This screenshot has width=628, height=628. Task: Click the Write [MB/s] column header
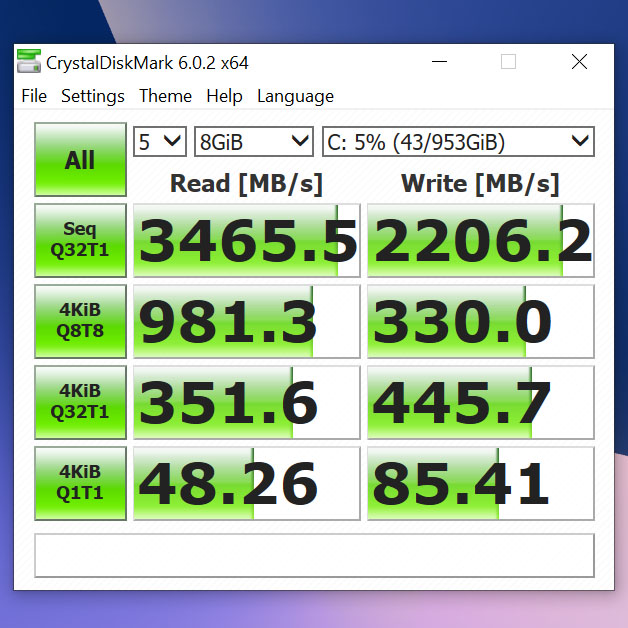(x=480, y=184)
